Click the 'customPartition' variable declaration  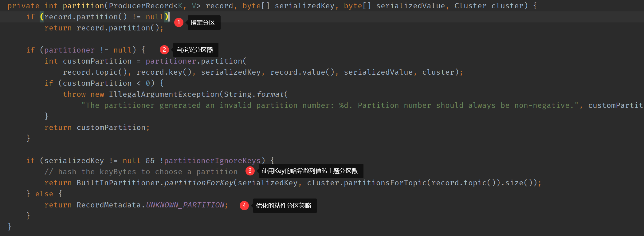click(x=97, y=61)
